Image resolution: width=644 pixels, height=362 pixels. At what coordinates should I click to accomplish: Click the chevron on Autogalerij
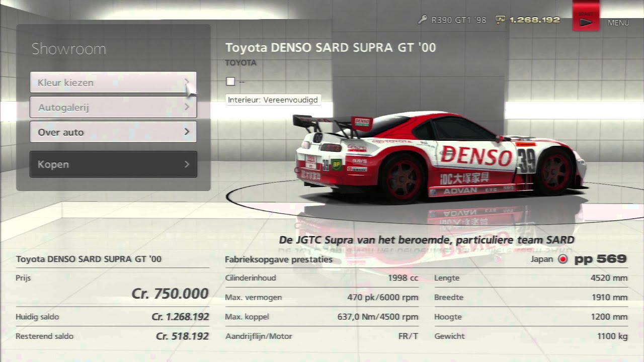187,107
